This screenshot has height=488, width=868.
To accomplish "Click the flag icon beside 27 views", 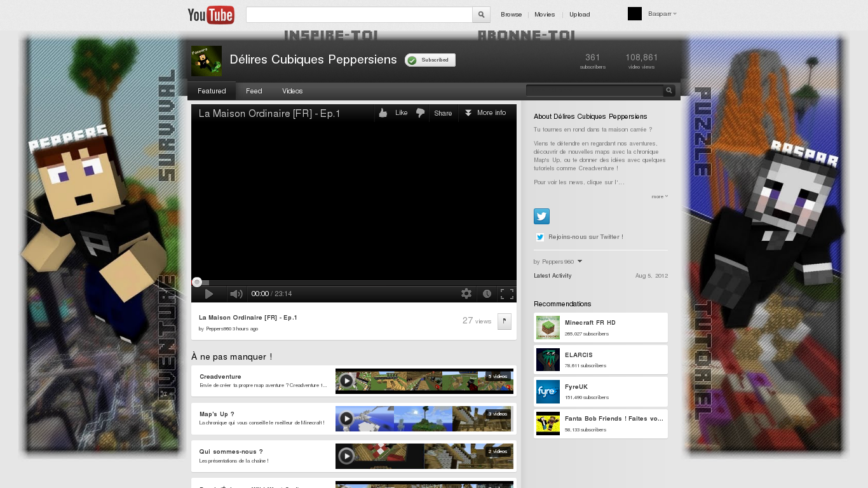I will pos(505,321).
